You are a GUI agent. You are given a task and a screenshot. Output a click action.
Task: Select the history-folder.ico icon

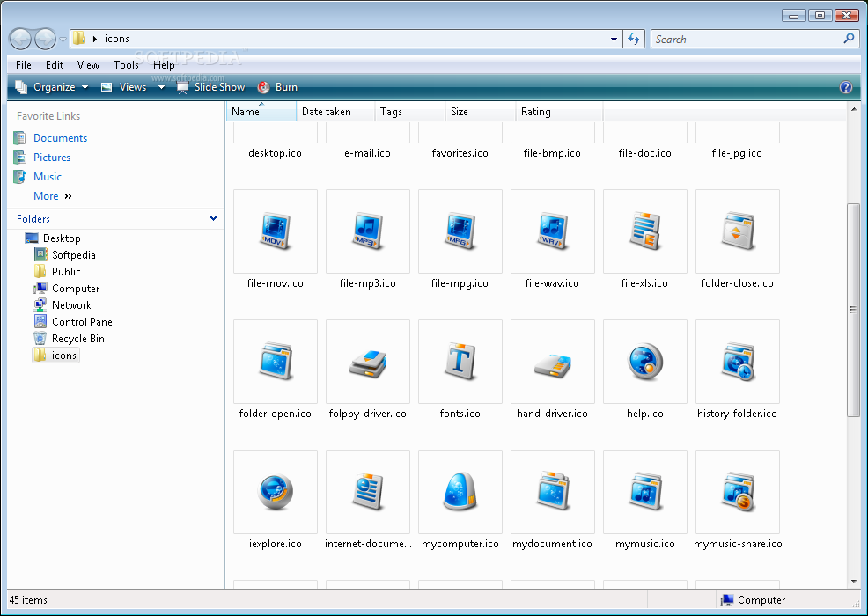(x=738, y=362)
